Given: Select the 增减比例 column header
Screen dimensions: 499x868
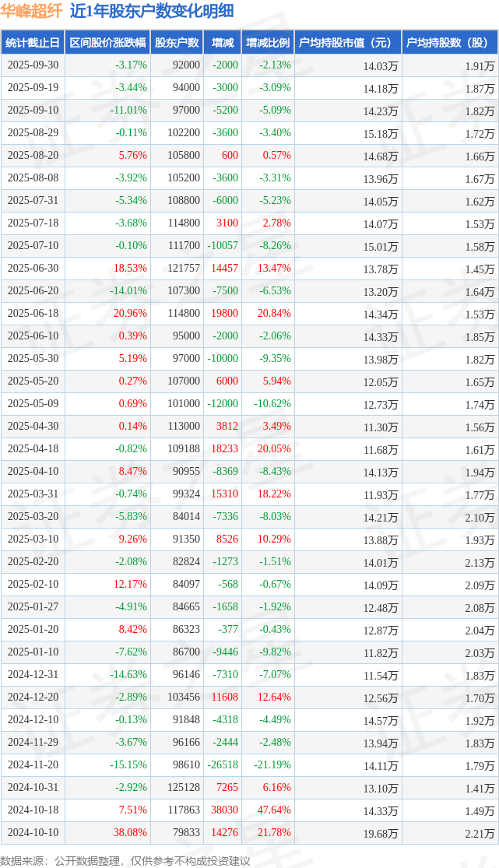Looking at the screenshot, I should click(268, 43).
